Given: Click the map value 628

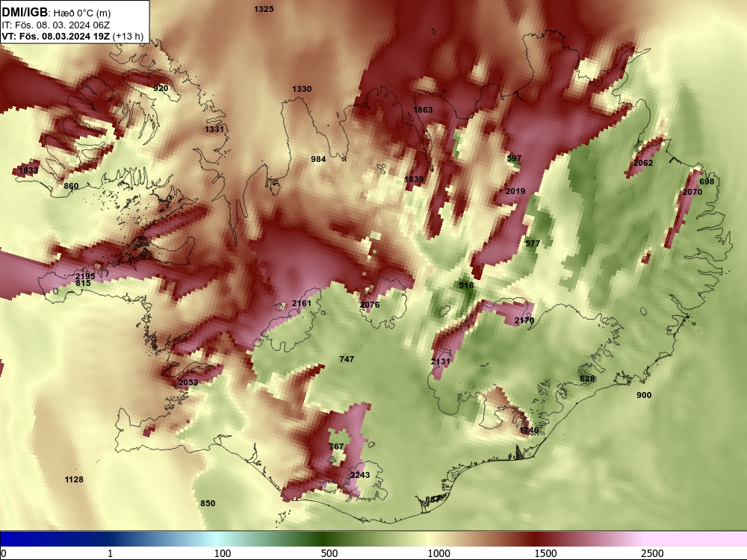Looking at the screenshot, I should click(587, 379).
